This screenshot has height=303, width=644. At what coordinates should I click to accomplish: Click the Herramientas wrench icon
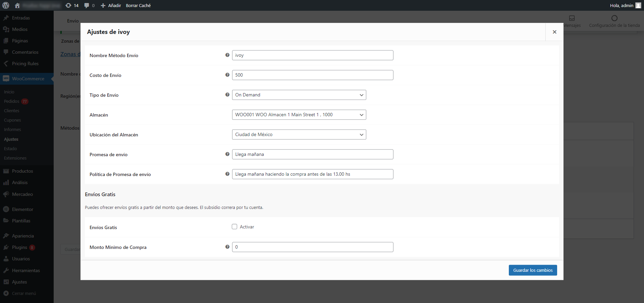pos(6,270)
